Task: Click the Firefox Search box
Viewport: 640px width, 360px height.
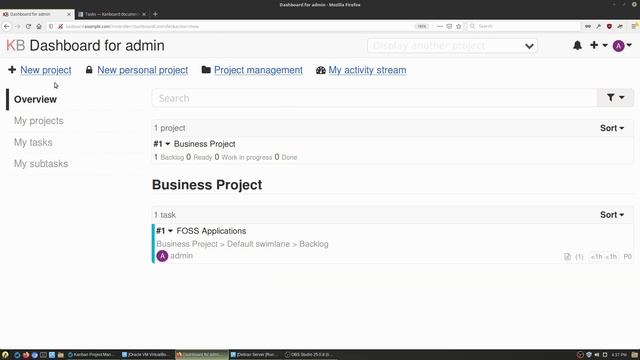Action: [524, 26]
